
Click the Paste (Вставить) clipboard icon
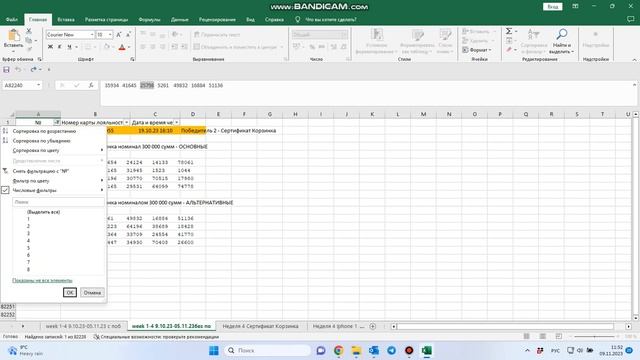click(x=13, y=35)
